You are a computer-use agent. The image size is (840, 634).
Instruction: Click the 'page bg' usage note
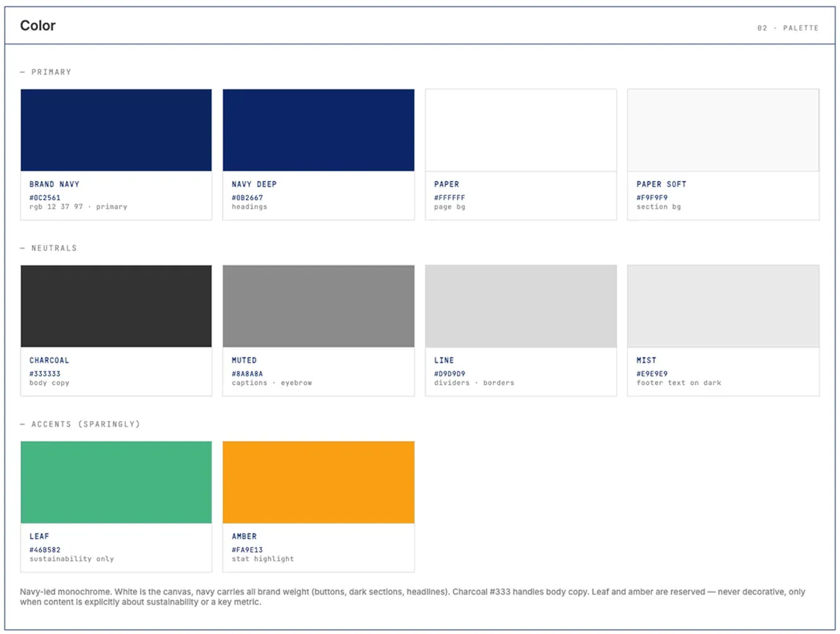[450, 206]
